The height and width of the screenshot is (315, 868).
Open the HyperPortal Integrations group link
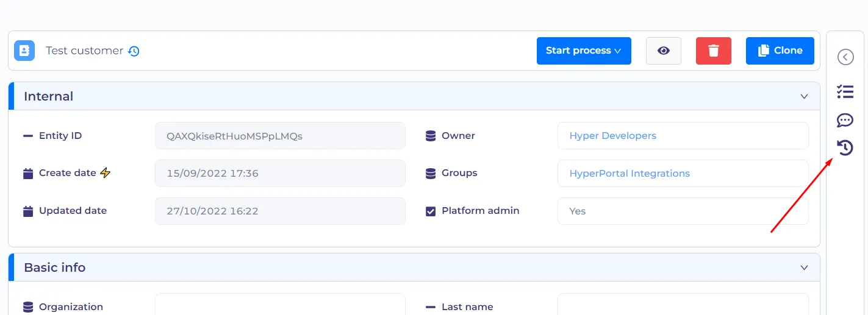[629, 174]
